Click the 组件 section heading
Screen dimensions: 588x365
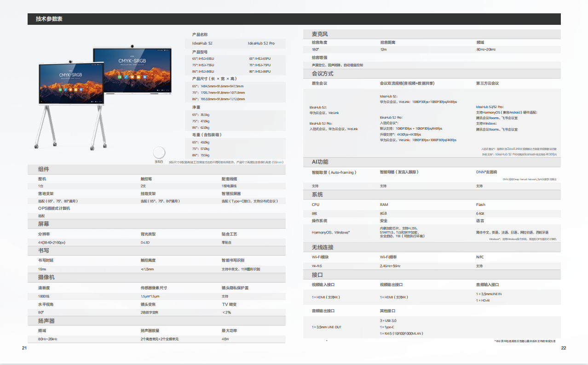coord(44,170)
